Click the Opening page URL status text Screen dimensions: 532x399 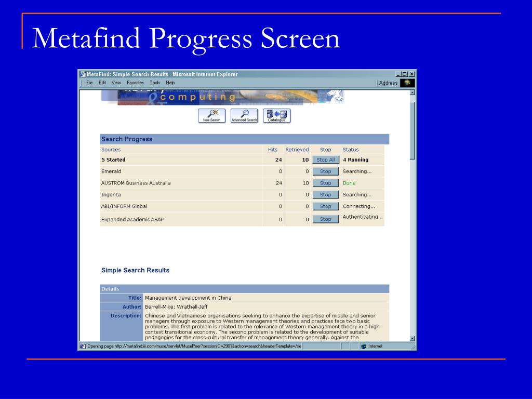pos(194,347)
